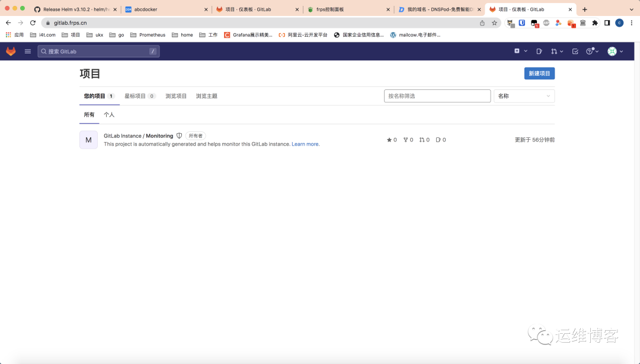Select the 浏览主题 tab
640x364 pixels.
pos(207,96)
